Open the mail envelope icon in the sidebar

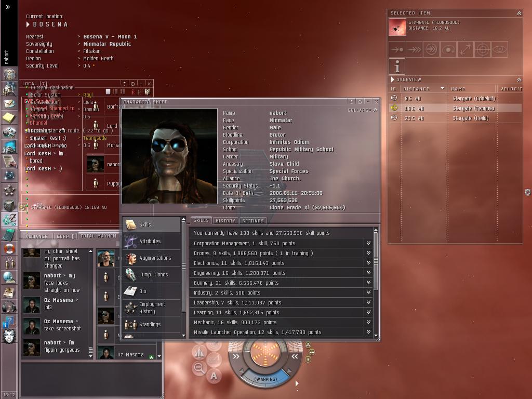point(9,103)
